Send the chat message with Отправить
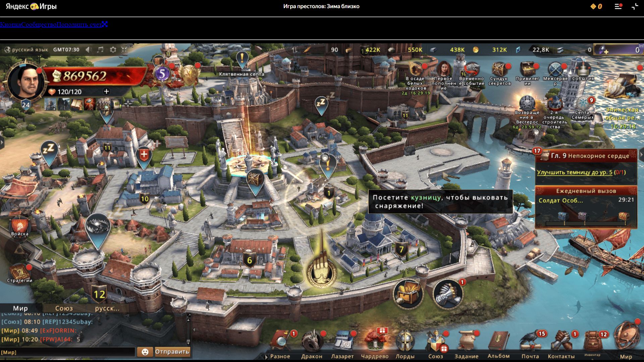 point(172,352)
